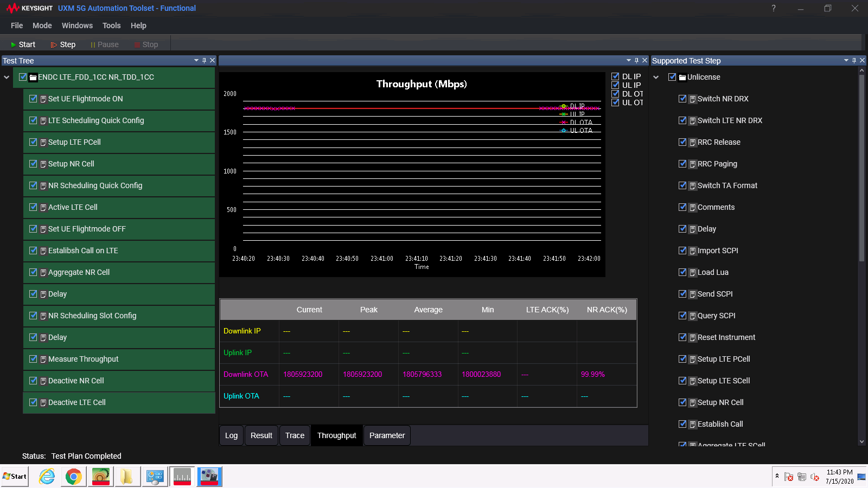The width and height of the screenshot is (868, 488).
Task: Uncheck the RRC Paging checkbox
Action: (x=682, y=164)
